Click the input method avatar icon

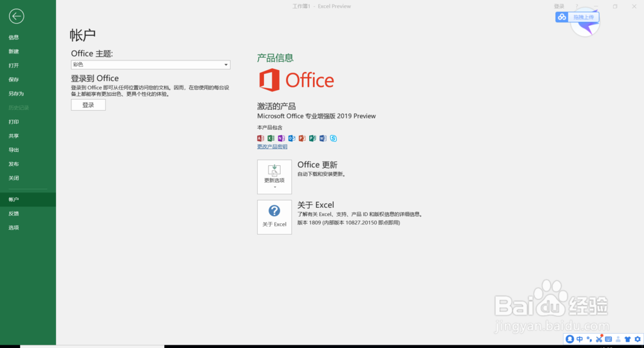pos(570,339)
